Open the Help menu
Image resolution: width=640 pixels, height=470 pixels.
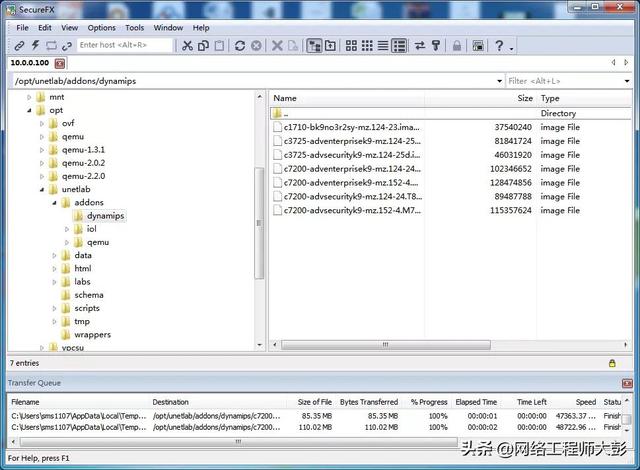(x=201, y=28)
